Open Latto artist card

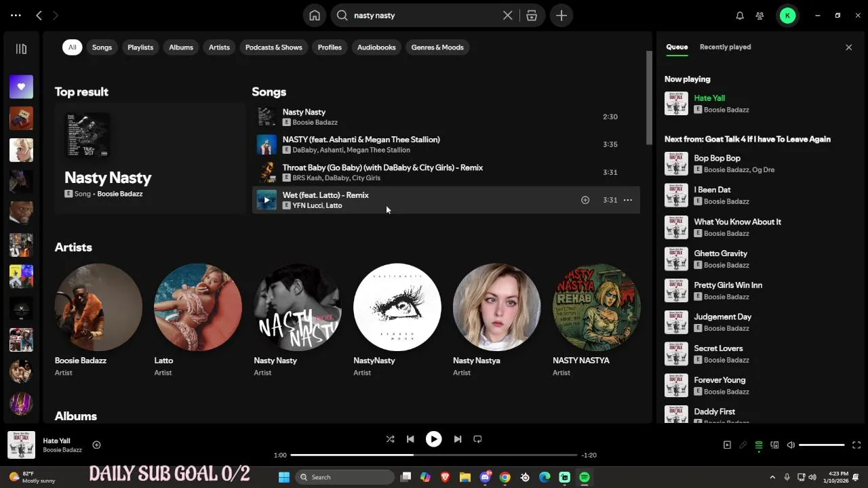point(198,320)
